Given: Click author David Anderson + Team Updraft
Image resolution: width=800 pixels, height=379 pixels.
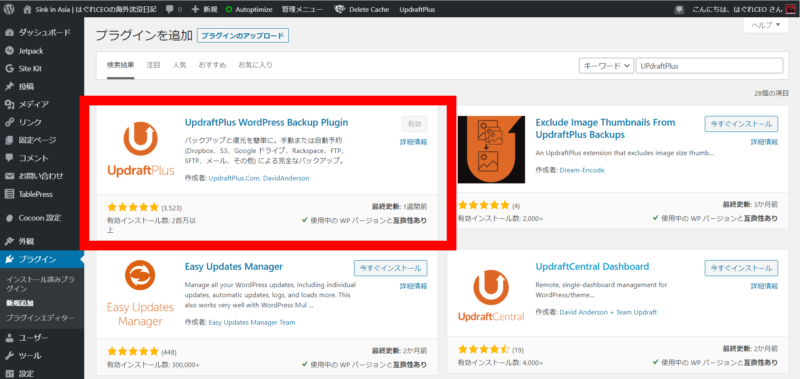Looking at the screenshot, I should 608,312.
